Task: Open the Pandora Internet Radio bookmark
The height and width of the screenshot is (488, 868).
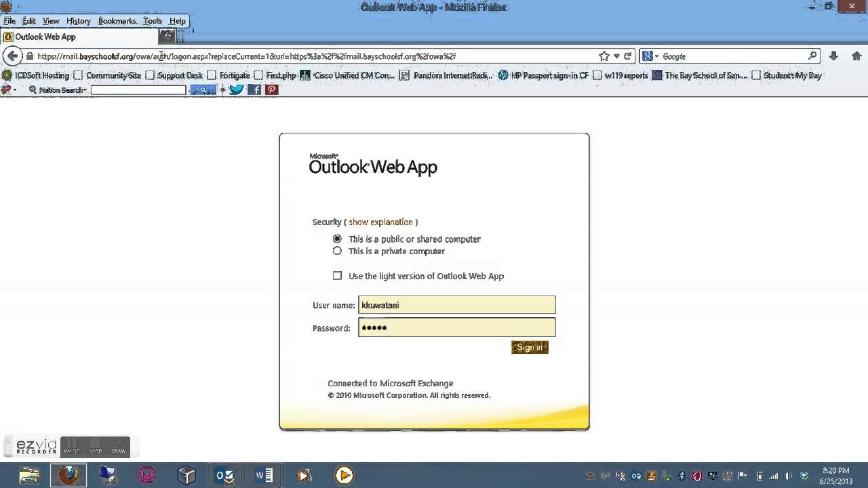Action: (446, 75)
